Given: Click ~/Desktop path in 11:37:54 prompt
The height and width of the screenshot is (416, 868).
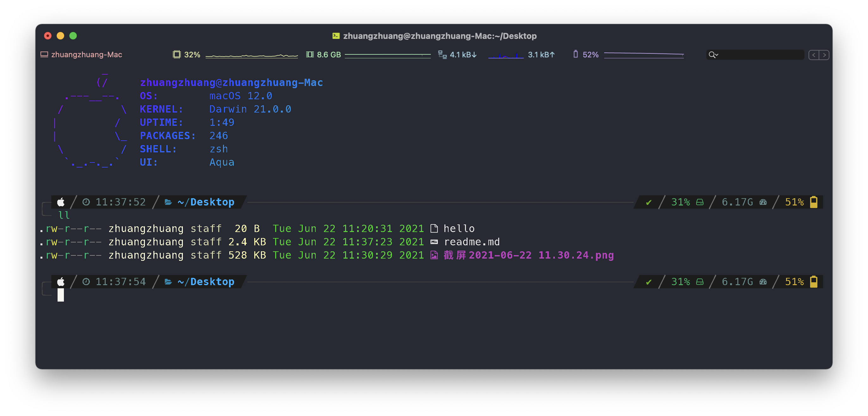Looking at the screenshot, I should click(x=206, y=282).
